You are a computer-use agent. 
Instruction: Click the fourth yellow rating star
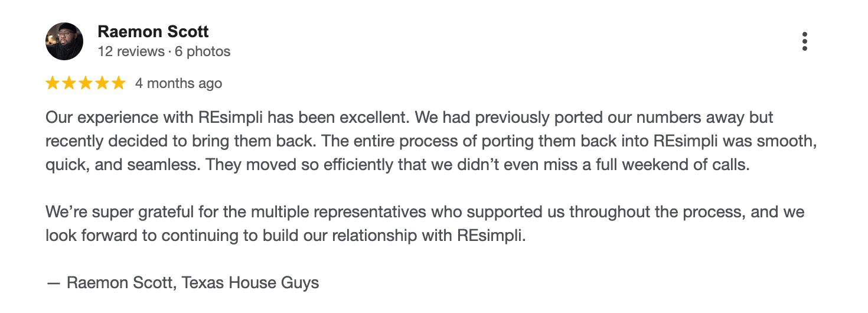tap(102, 83)
